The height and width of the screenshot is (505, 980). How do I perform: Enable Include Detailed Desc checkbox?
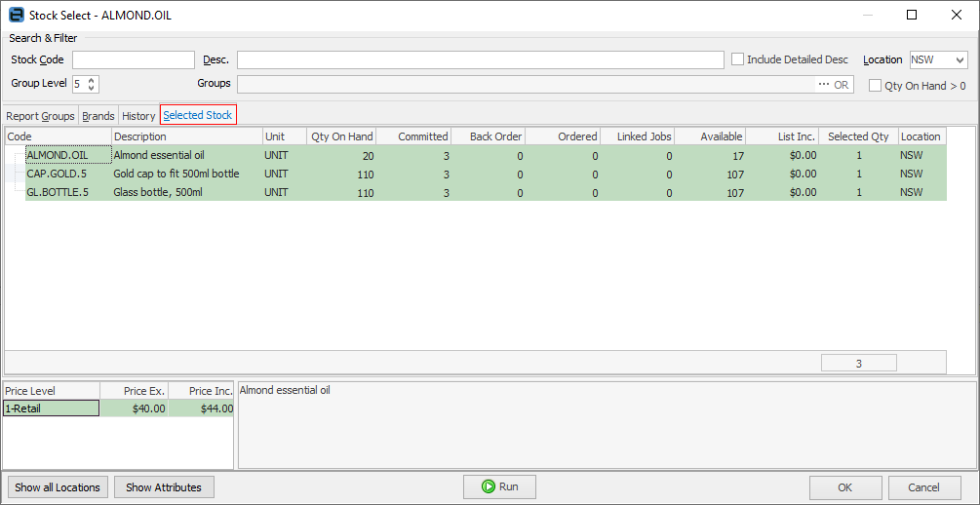coord(738,59)
